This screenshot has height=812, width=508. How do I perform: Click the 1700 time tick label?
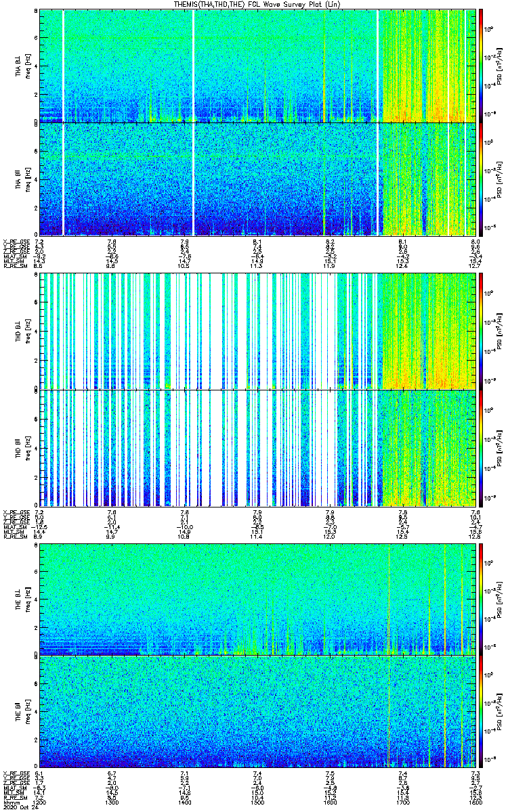403,801
